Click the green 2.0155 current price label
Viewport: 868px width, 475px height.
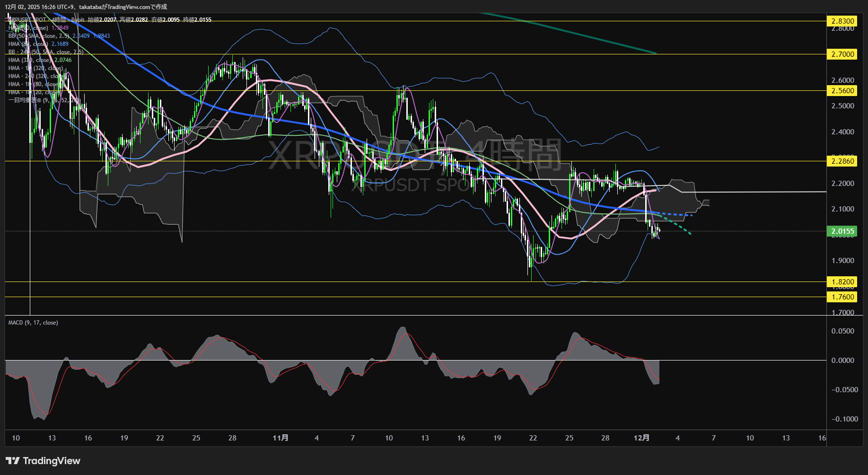point(842,231)
